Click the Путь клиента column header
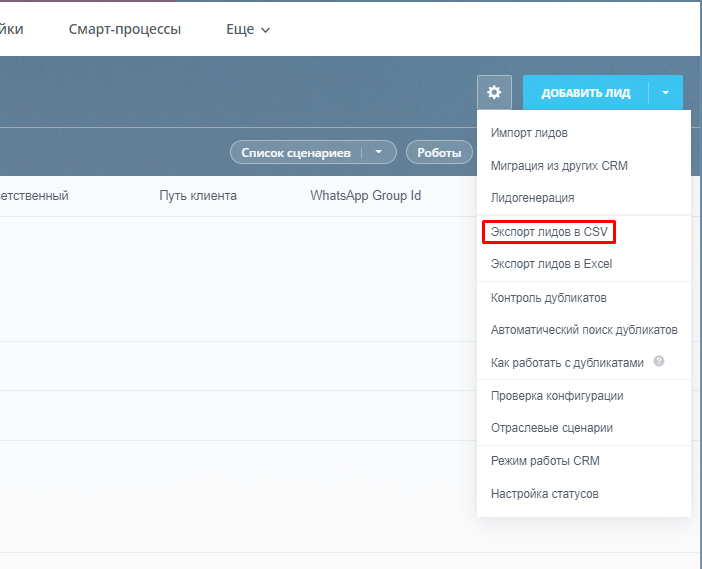 198,195
